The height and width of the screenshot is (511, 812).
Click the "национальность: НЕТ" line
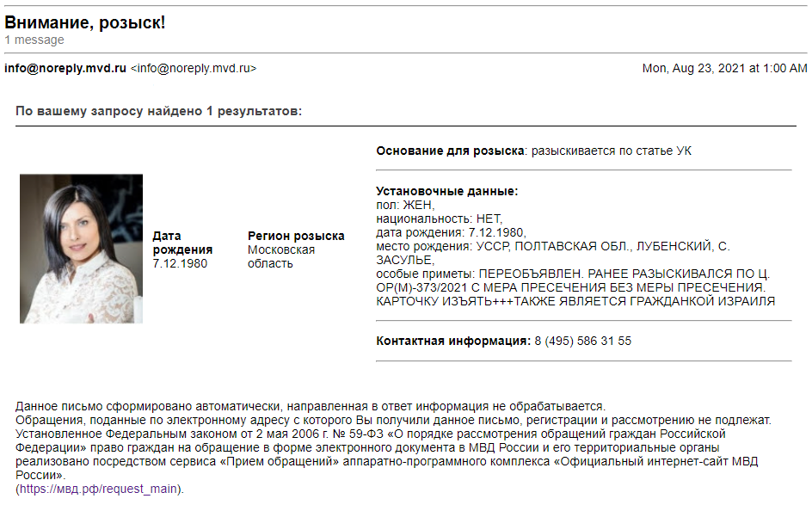[439, 219]
